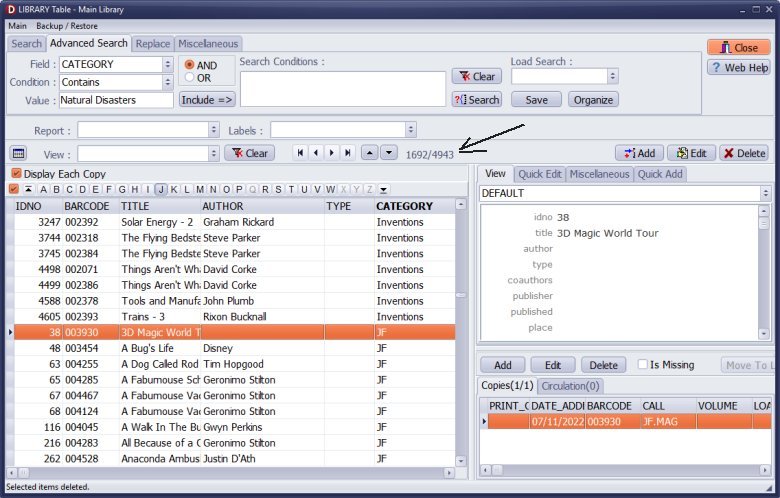Open the DEFAULT view template dropdown
The width and height of the screenshot is (780, 498).
click(x=766, y=193)
